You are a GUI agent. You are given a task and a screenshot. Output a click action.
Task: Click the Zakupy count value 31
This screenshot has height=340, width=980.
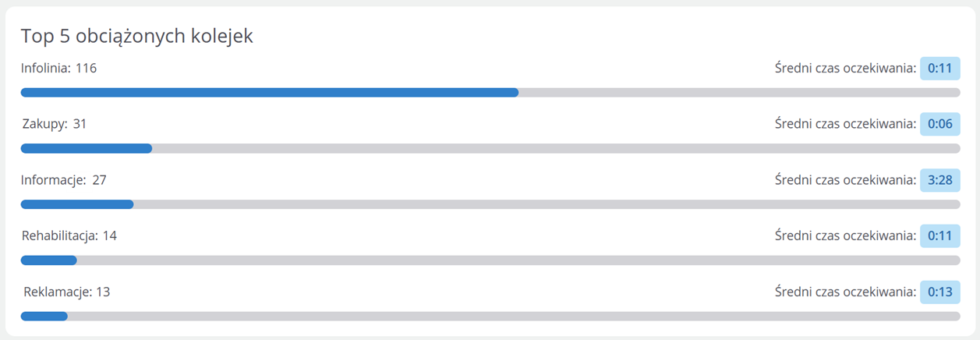pos(80,124)
